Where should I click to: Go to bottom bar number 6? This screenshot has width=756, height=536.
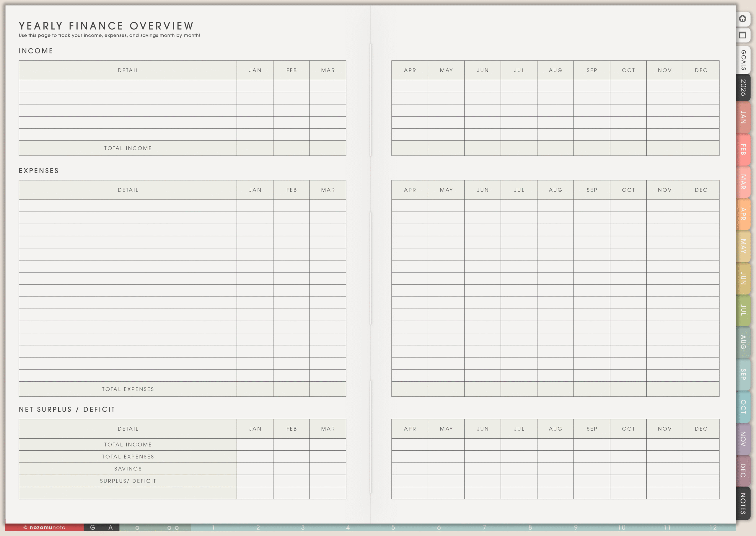click(439, 527)
